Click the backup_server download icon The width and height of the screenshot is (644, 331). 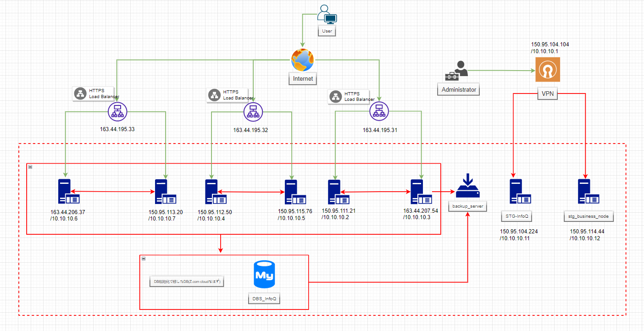tap(467, 187)
